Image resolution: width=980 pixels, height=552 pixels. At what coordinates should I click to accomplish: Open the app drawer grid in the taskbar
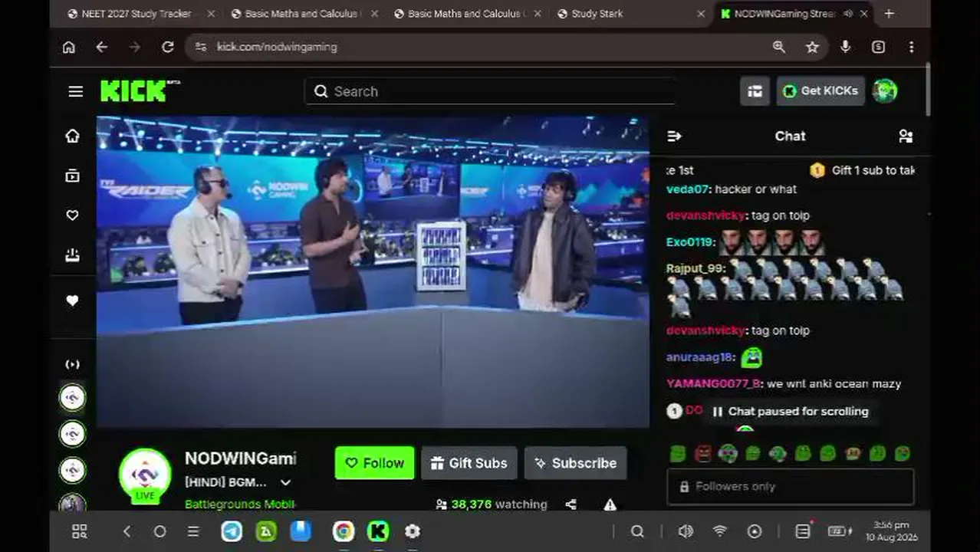point(79,531)
